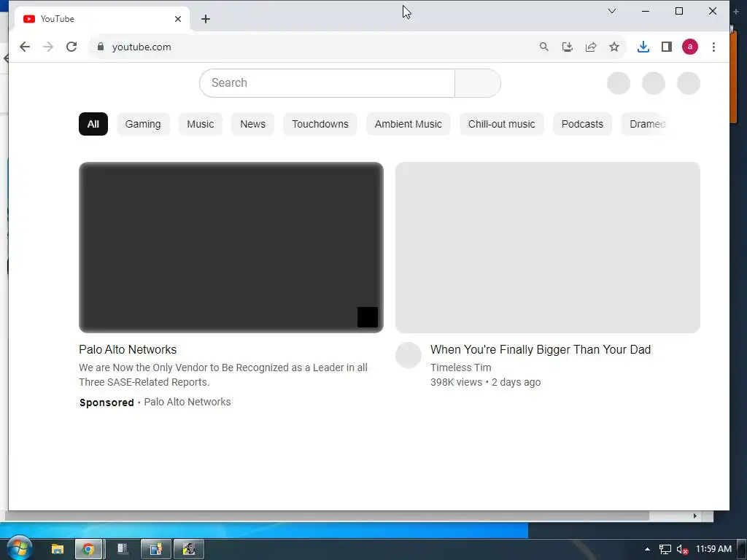Open the Windows Start button
This screenshot has height=560, width=747.
pyautogui.click(x=19, y=548)
